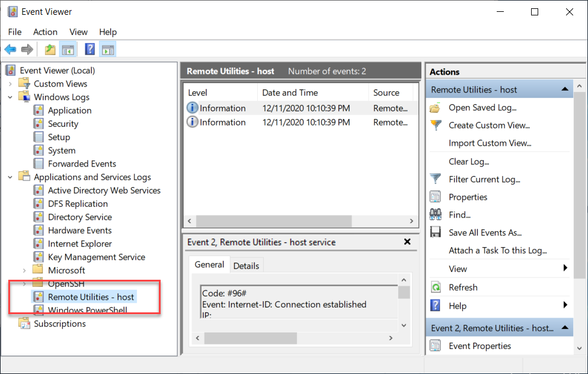The image size is (588, 374).
Task: Select the Security log in tree
Action: pyautogui.click(x=63, y=124)
